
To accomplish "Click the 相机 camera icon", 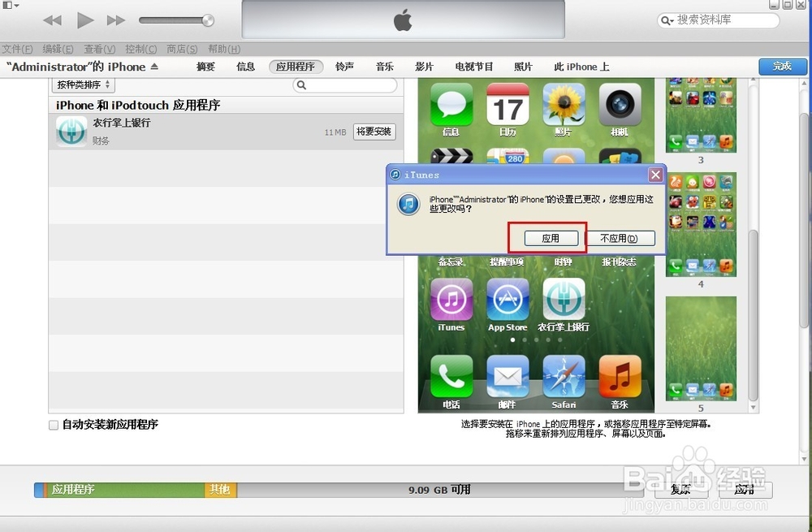I will [x=620, y=105].
